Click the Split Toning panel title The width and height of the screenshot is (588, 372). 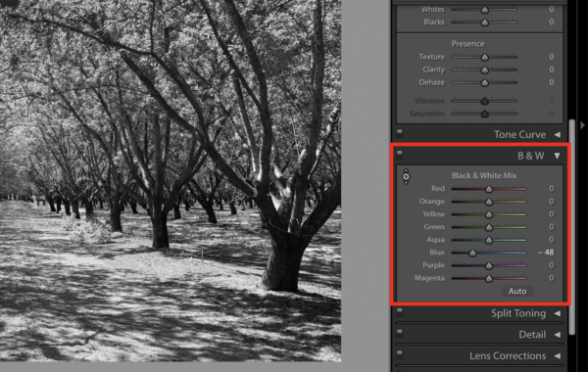[518, 313]
